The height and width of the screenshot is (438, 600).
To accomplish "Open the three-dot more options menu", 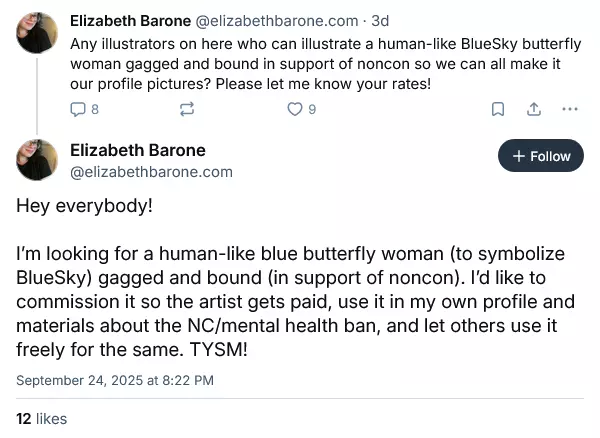I will coord(570,109).
